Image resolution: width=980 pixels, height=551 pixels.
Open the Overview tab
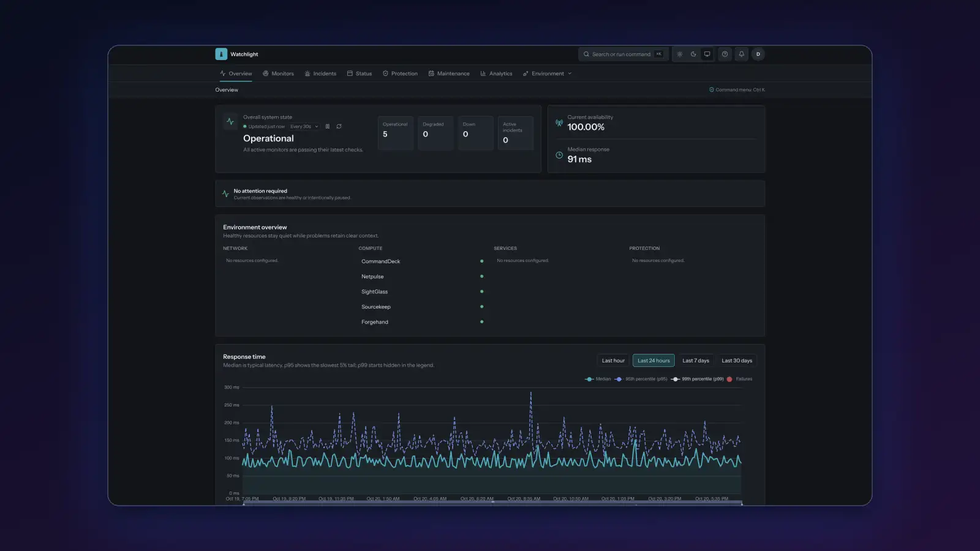236,73
